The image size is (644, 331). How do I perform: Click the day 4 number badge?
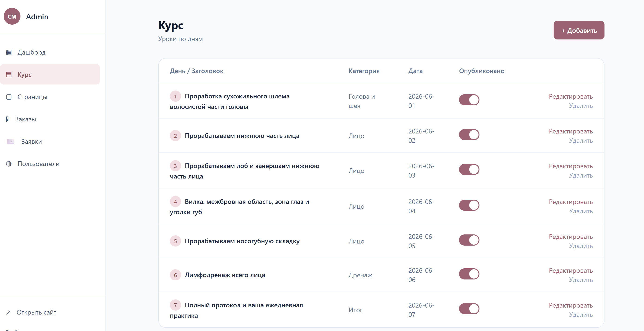175,202
